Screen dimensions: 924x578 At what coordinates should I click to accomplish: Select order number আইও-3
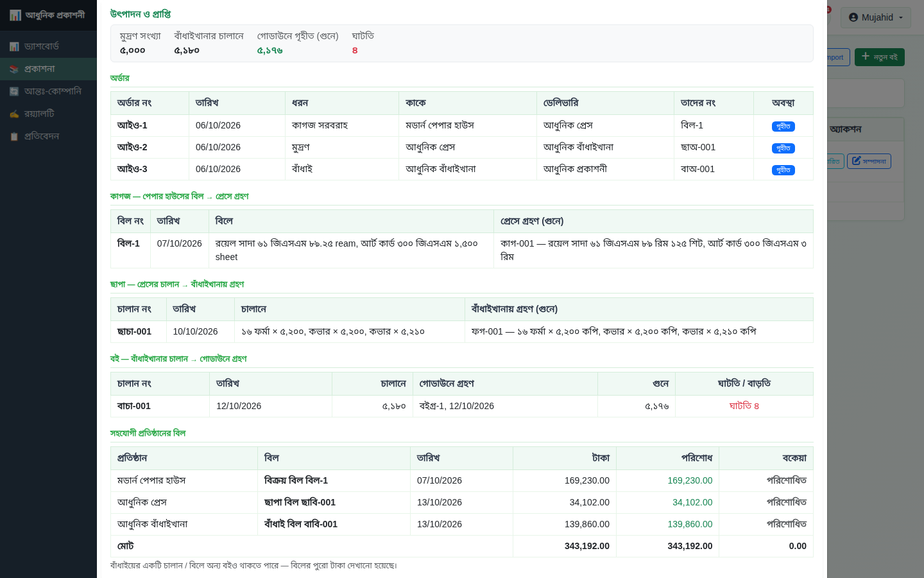coord(132,169)
